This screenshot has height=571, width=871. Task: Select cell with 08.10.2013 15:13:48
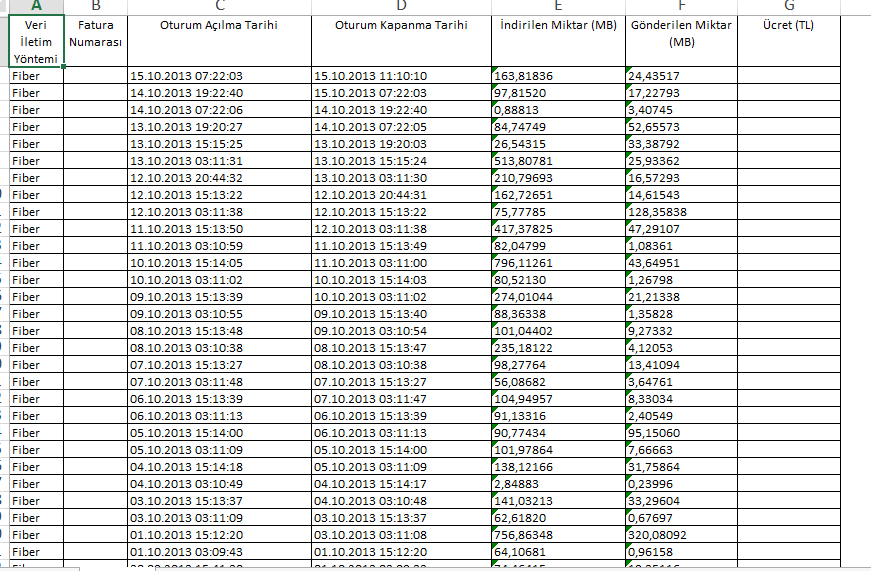coord(219,330)
